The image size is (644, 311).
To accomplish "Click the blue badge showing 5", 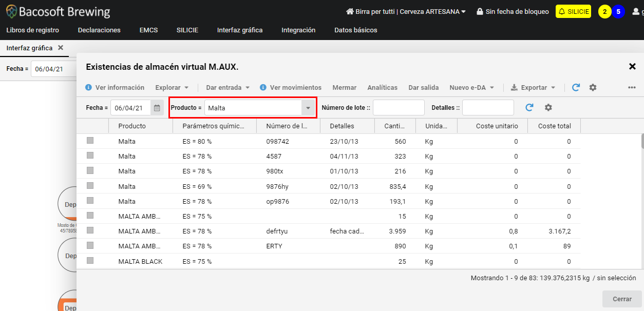I will [618, 11].
